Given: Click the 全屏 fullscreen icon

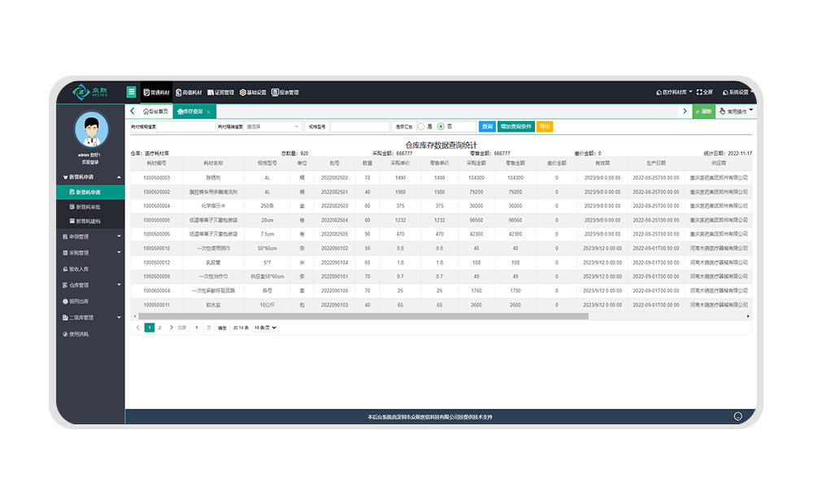Looking at the screenshot, I should (705, 93).
